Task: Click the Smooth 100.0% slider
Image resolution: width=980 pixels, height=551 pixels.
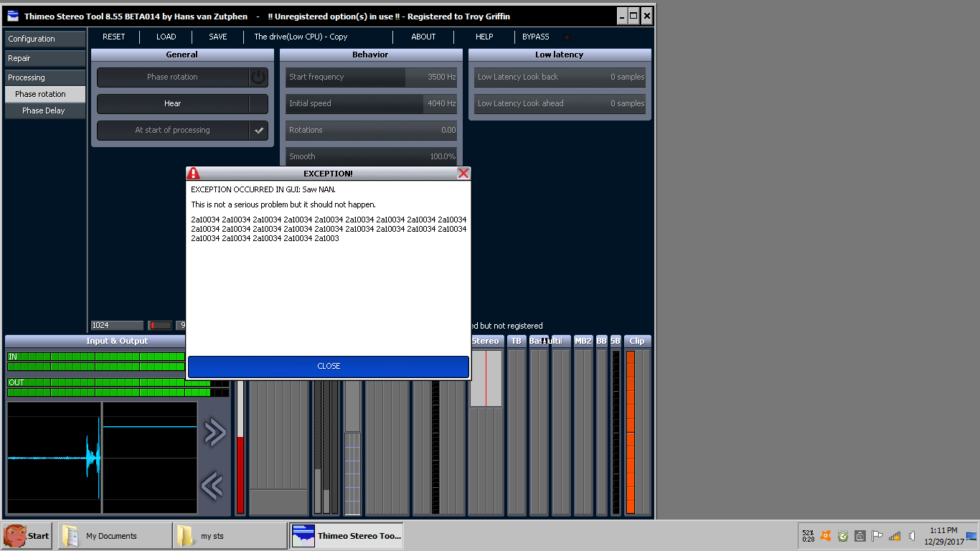Action: coord(372,156)
